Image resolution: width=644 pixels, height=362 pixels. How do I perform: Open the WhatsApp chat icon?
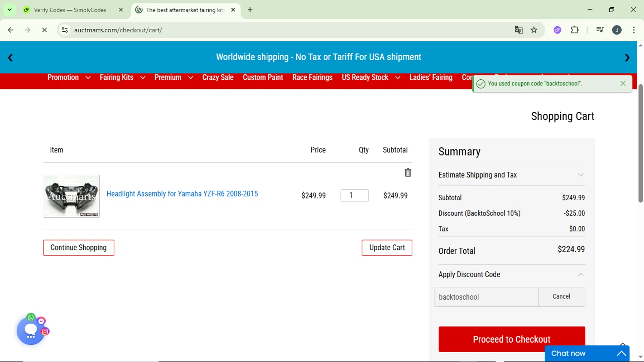point(31,317)
